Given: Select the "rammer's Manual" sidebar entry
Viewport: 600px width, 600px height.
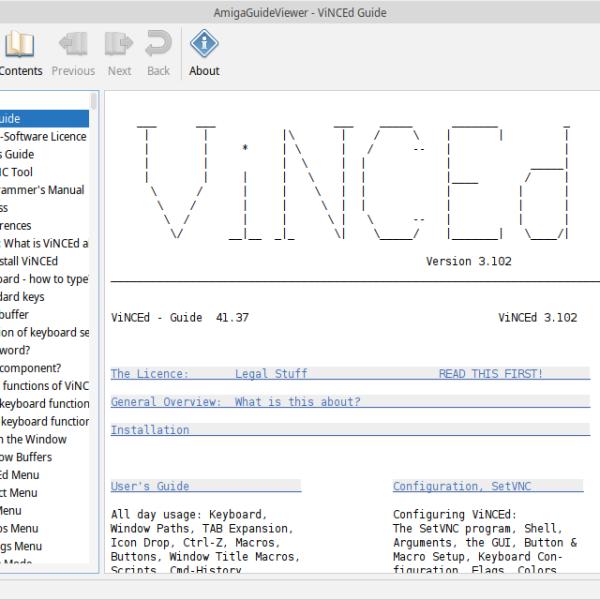Looking at the screenshot, I should (x=44, y=190).
